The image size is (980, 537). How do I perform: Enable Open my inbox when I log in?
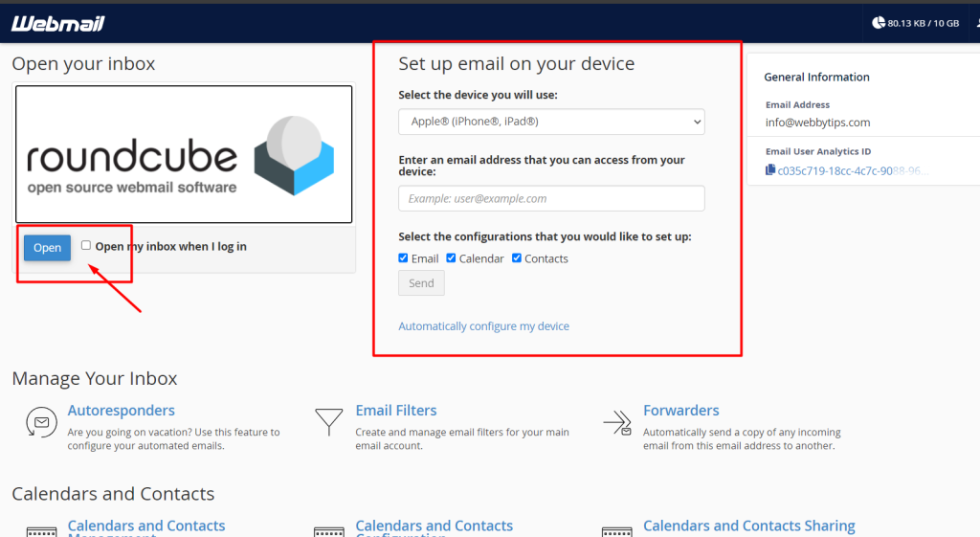86,246
